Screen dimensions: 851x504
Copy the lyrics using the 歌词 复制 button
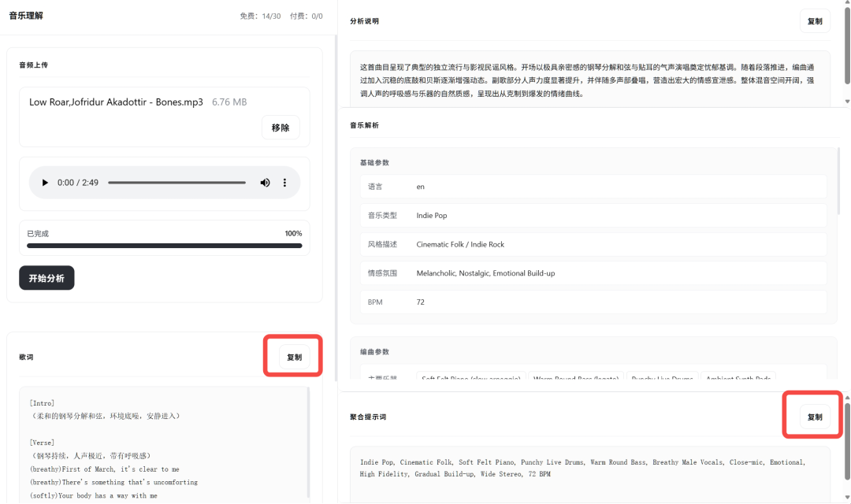pyautogui.click(x=292, y=356)
